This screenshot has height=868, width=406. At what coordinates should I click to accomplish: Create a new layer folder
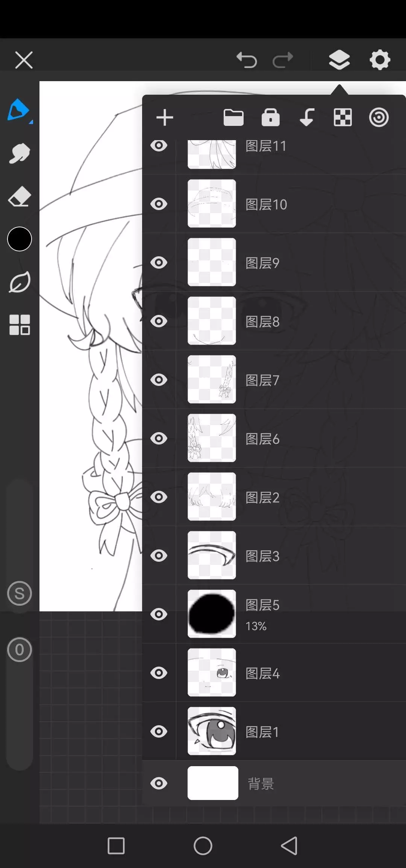click(x=233, y=118)
